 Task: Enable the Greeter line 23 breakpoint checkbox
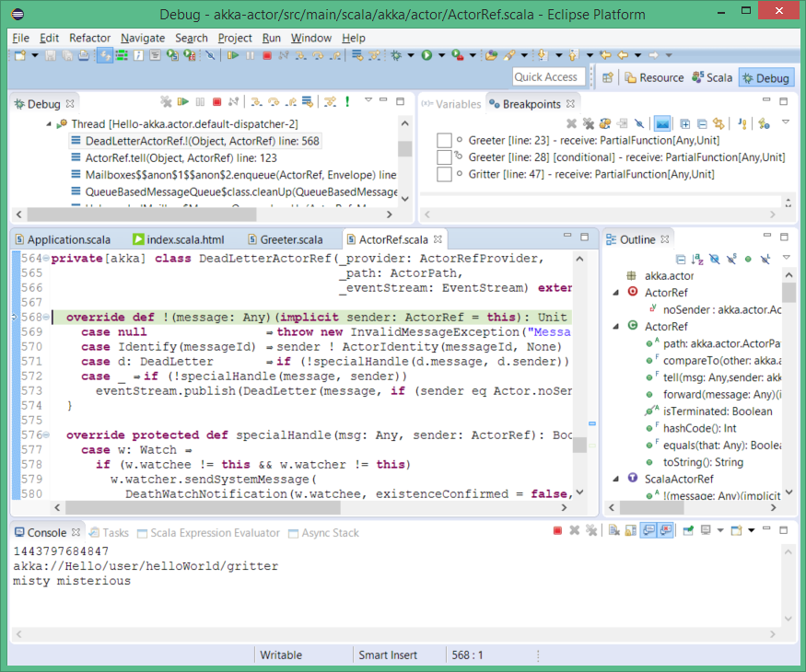[x=445, y=140]
